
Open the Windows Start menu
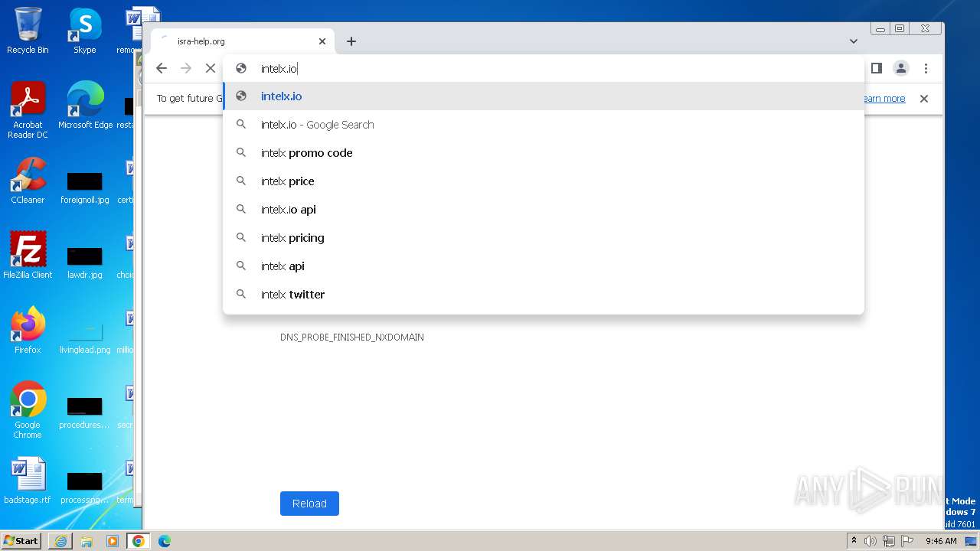pyautogui.click(x=21, y=541)
